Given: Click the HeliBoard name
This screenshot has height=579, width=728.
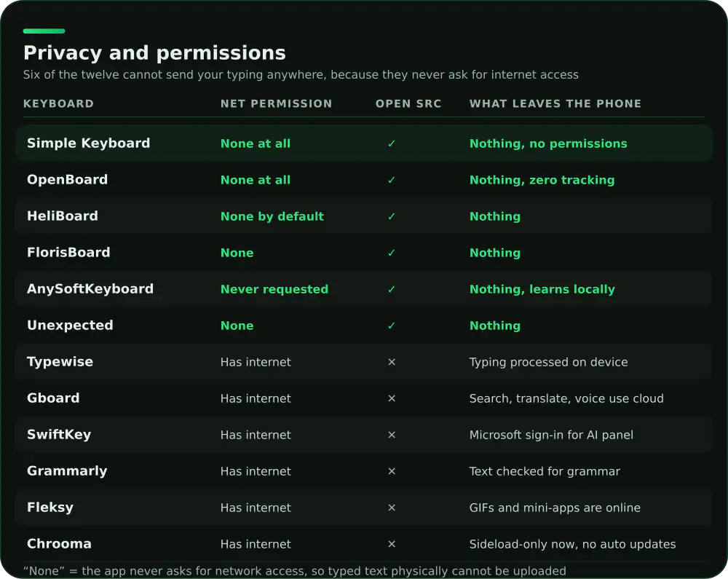Looking at the screenshot, I should [62, 216].
